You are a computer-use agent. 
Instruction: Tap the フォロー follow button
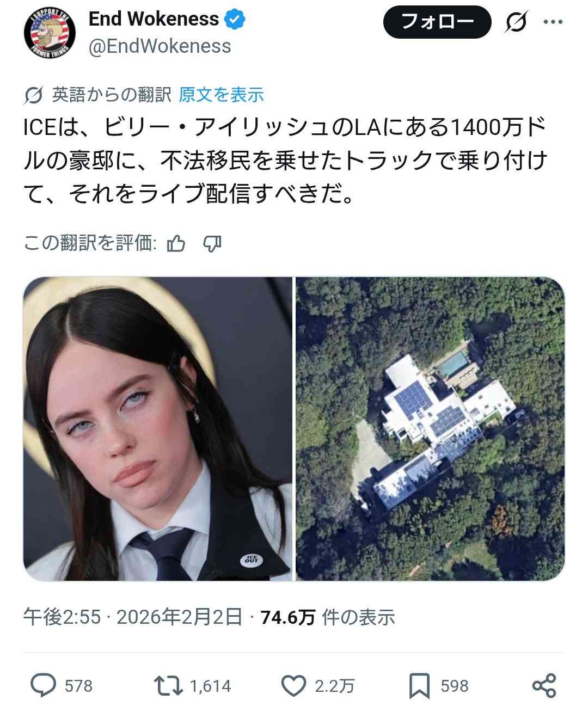click(437, 22)
